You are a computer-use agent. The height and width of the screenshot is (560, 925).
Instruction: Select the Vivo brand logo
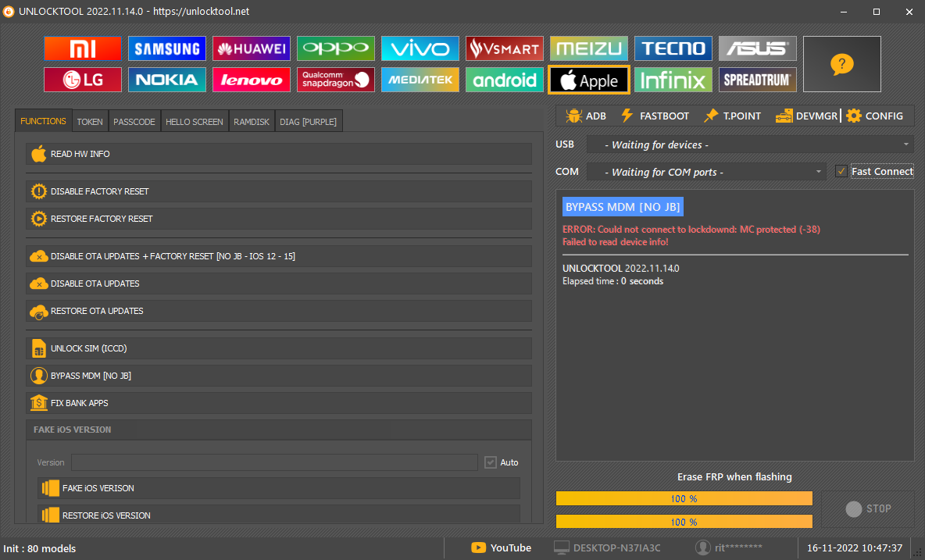tap(420, 48)
